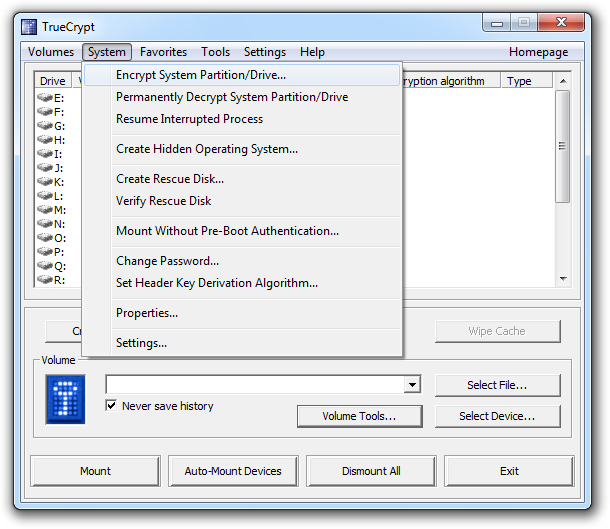Click Dismount All button
The height and width of the screenshot is (529, 610).
click(x=371, y=471)
